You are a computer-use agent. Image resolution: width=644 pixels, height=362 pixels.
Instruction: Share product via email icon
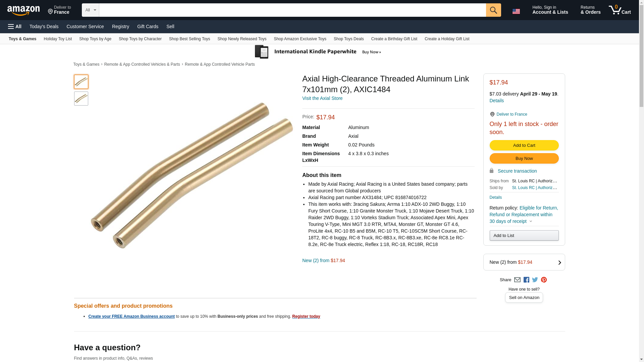(x=517, y=280)
